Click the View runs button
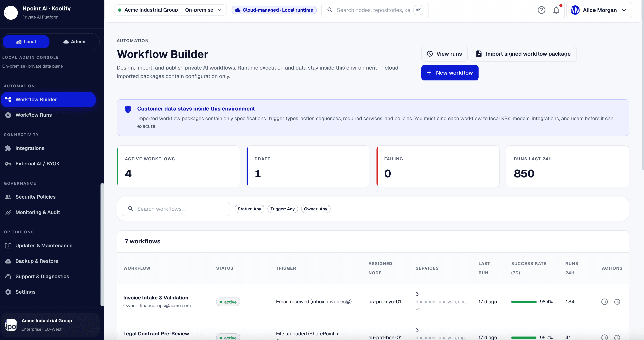 click(444, 54)
